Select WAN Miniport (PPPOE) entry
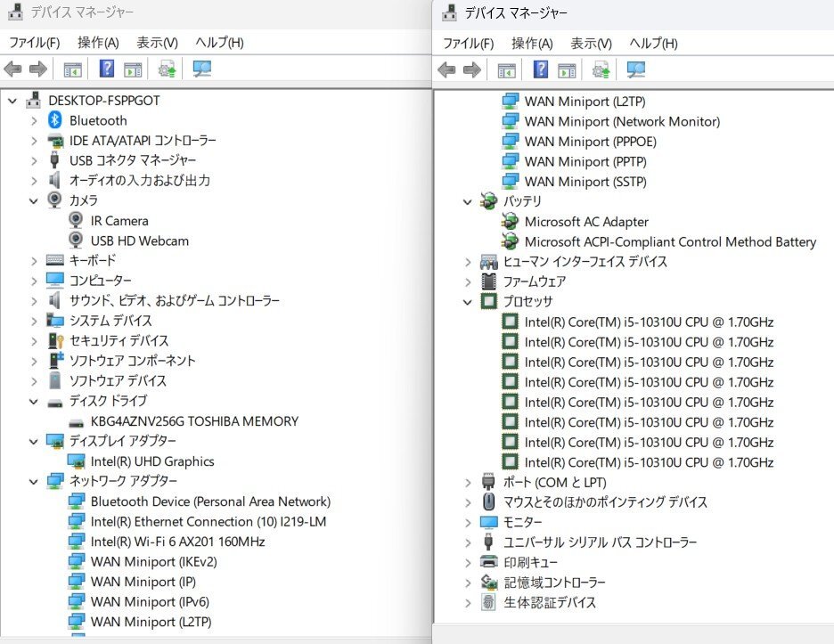834x644 pixels. (591, 142)
